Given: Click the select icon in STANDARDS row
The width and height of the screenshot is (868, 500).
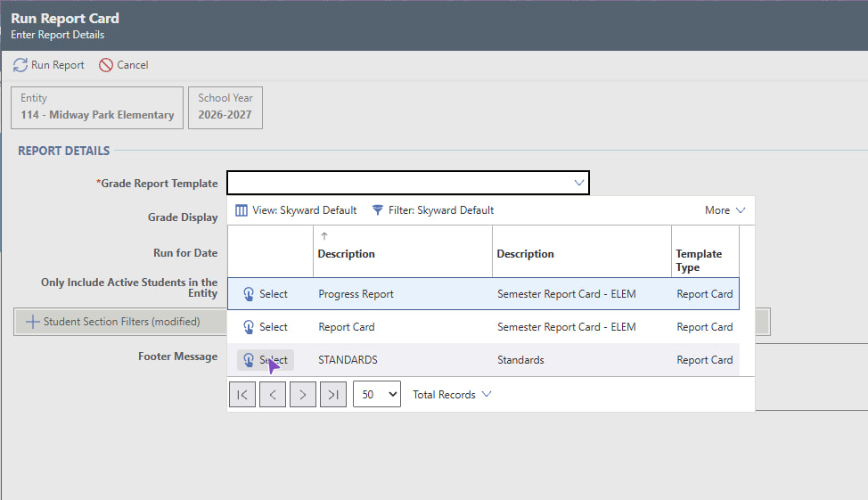Looking at the screenshot, I should coord(249,360).
